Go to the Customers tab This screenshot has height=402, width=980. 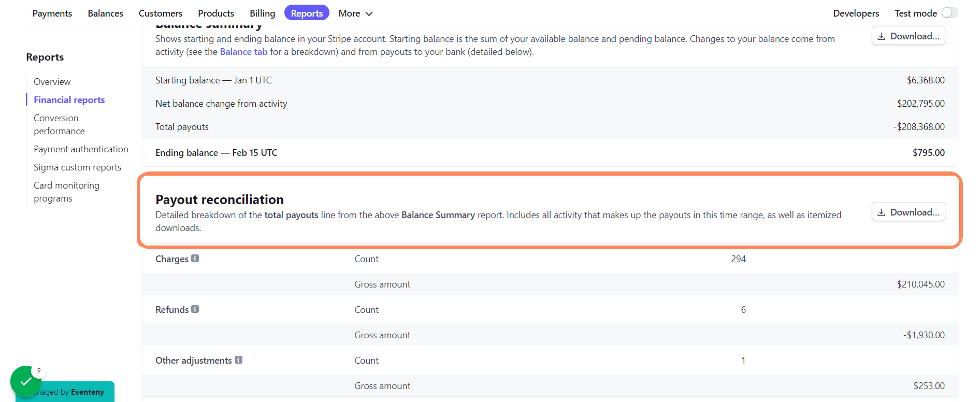[161, 13]
